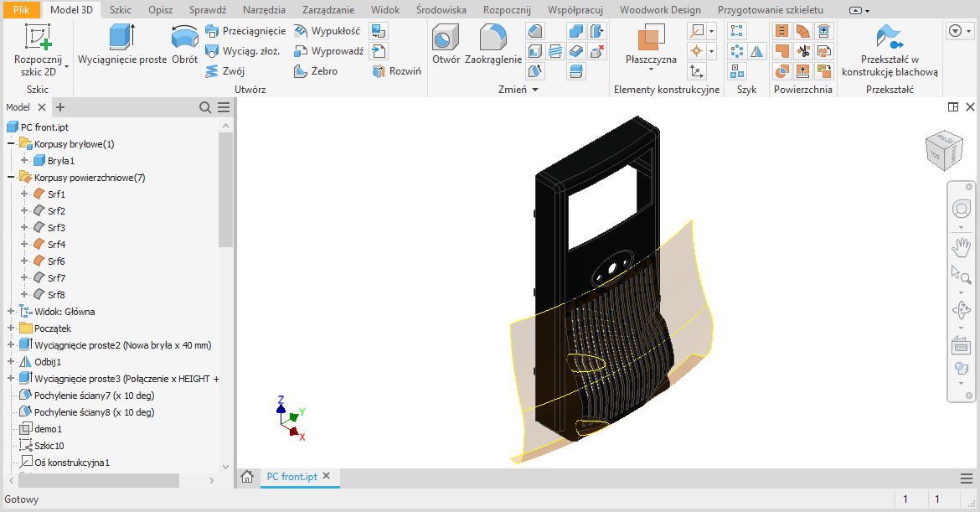
Task: Open the Zmień panel dropdown
Action: tap(534, 90)
